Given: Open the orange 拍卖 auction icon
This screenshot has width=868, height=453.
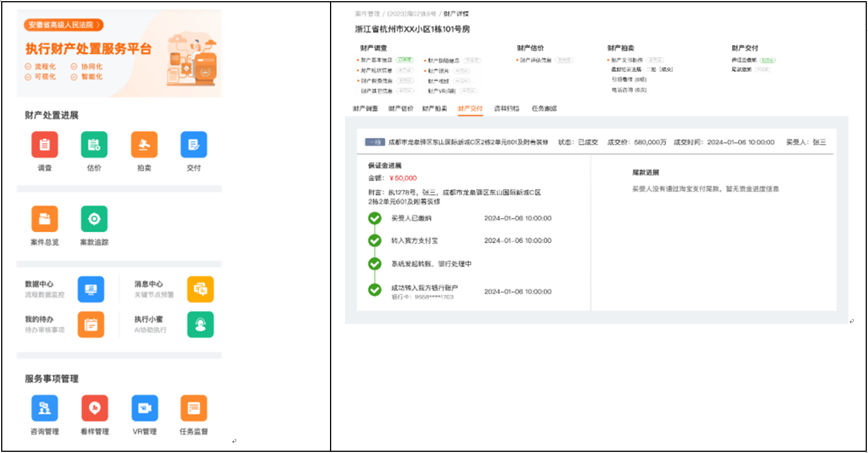Looking at the screenshot, I should pyautogui.click(x=144, y=145).
